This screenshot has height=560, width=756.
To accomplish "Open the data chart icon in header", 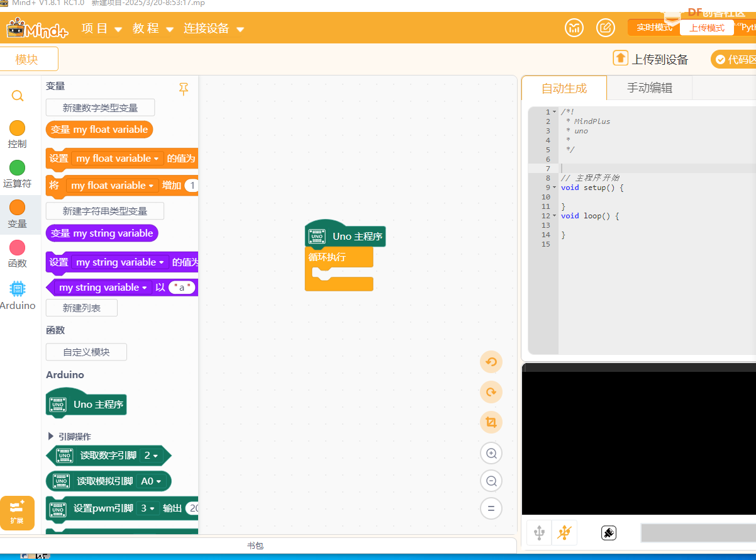I will pyautogui.click(x=574, y=28).
